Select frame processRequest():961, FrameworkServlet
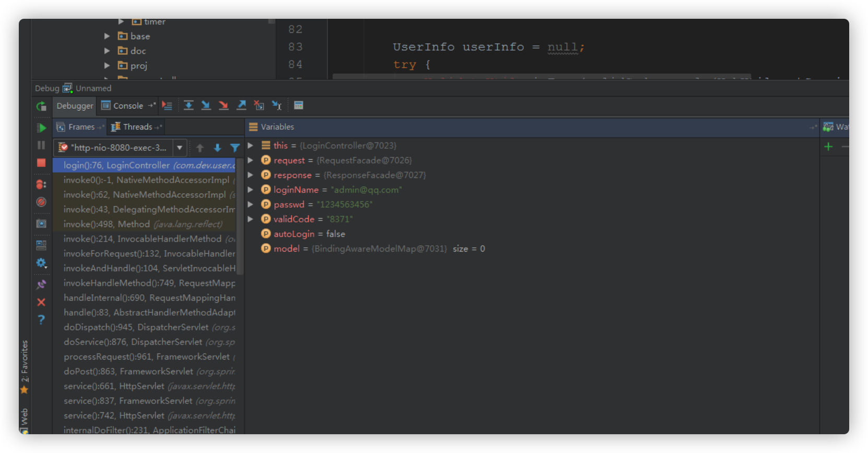Image resolution: width=868 pixels, height=453 pixels. 144,356
